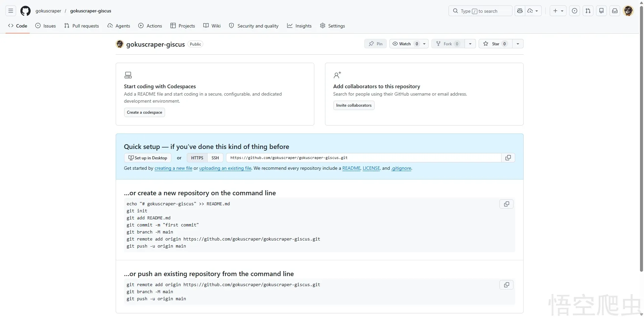The height and width of the screenshot is (317, 644).
Task: Focus the 'Type / to search' field
Action: (x=480, y=11)
